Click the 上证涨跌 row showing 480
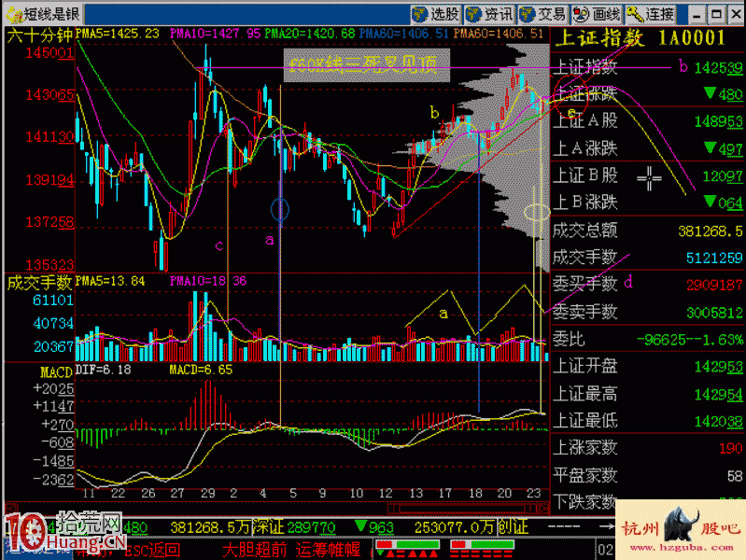This screenshot has height=560, width=746. point(647,94)
